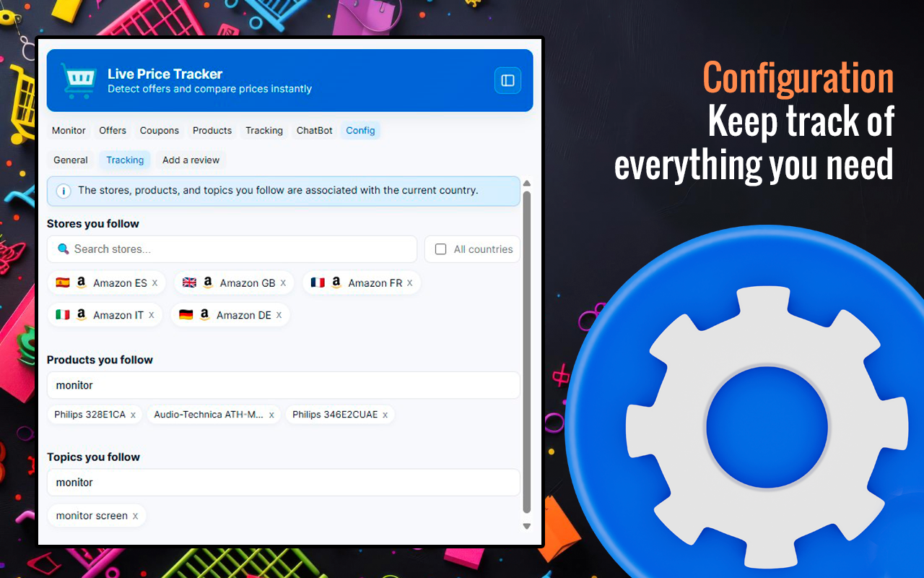This screenshot has height=578, width=924.
Task: Remove the Audio-Technica ATH-M product chip
Action: coord(272,415)
